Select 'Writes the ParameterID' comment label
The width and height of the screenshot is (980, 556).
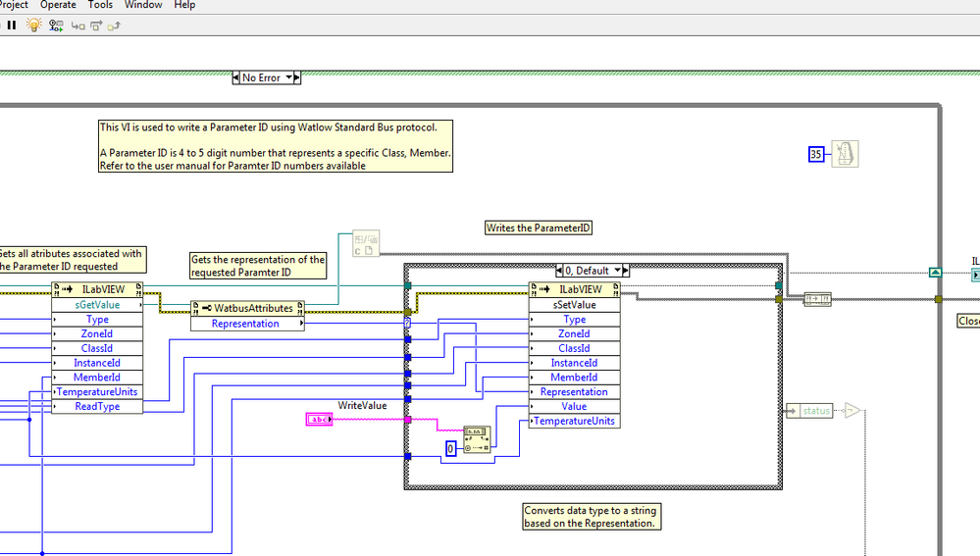click(539, 228)
